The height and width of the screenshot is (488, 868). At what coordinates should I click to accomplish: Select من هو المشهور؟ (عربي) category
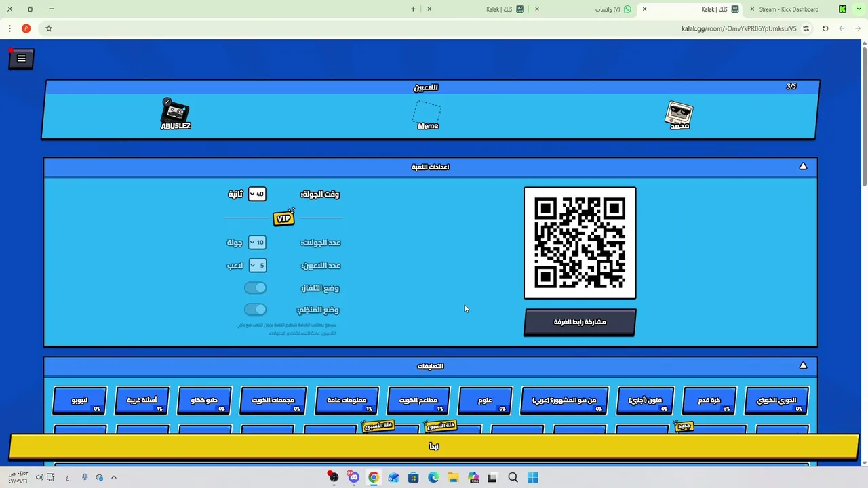coord(564,401)
